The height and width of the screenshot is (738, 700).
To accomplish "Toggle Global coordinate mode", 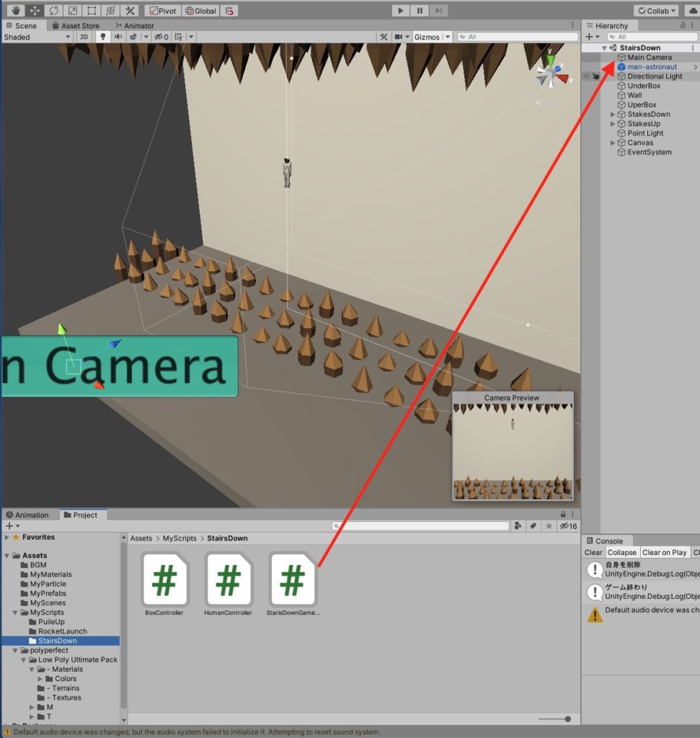I will pos(200,10).
